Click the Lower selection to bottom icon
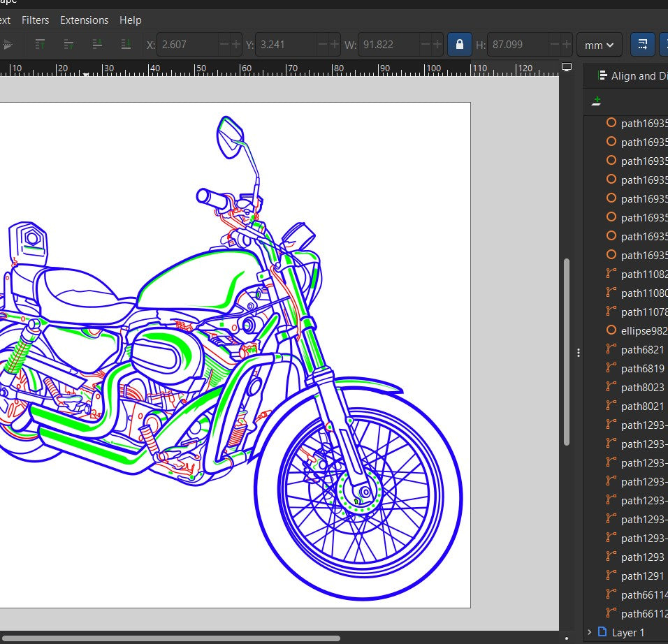 (x=126, y=44)
